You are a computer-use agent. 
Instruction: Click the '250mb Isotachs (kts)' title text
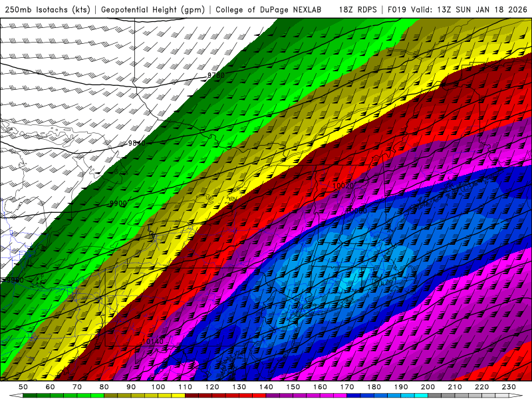tap(47, 9)
